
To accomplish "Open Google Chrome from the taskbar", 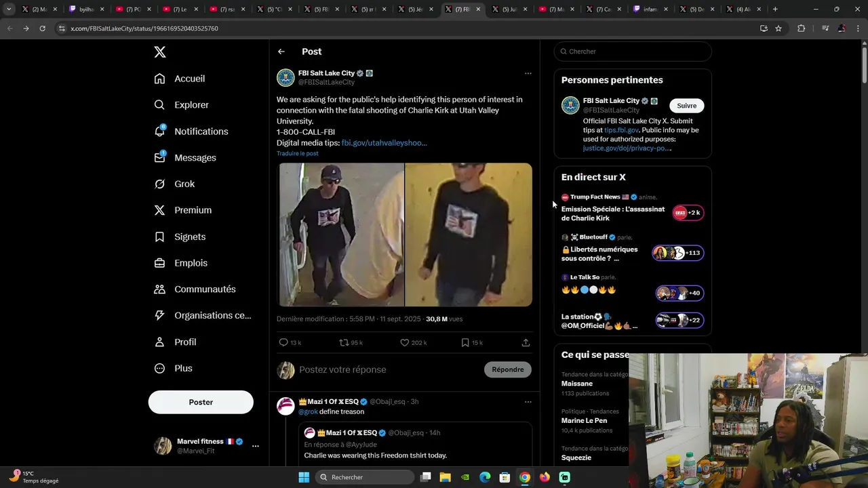I will (525, 477).
